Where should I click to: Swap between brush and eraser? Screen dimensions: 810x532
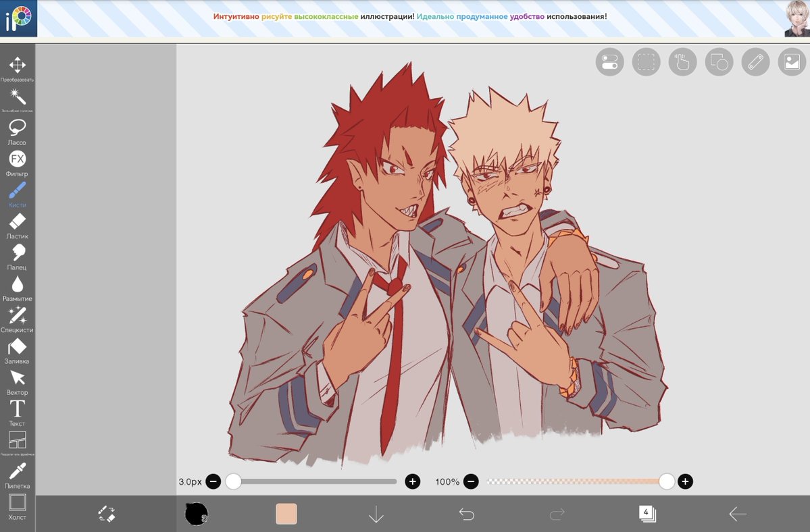[107, 514]
